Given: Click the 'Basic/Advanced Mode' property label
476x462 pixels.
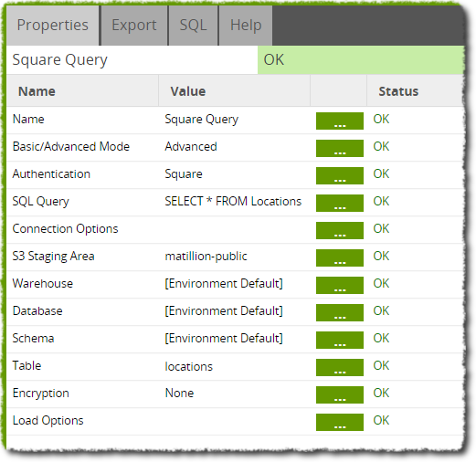Looking at the screenshot, I should [71, 147].
